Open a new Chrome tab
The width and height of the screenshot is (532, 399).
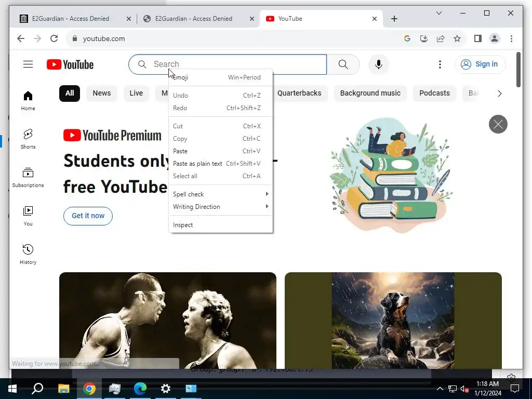pyautogui.click(x=394, y=19)
